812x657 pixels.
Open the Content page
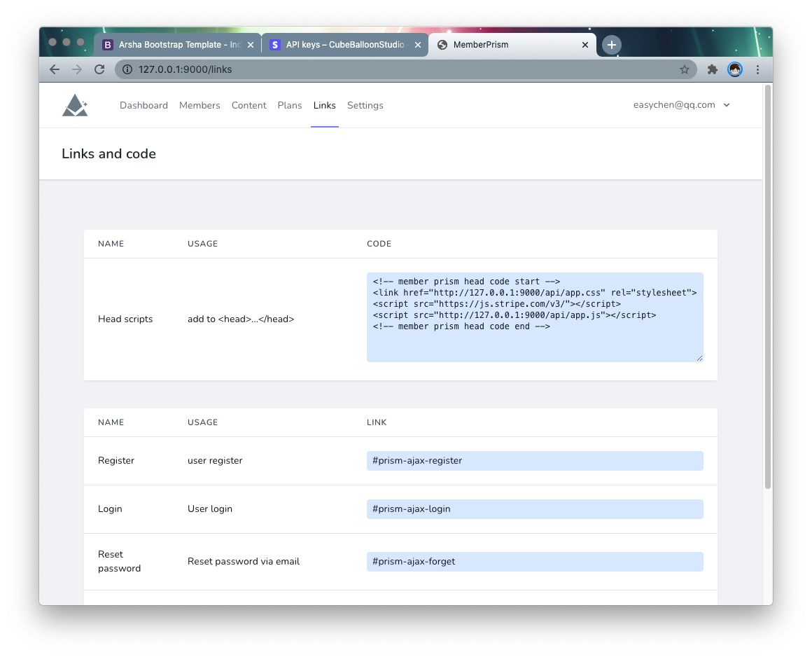click(x=249, y=105)
